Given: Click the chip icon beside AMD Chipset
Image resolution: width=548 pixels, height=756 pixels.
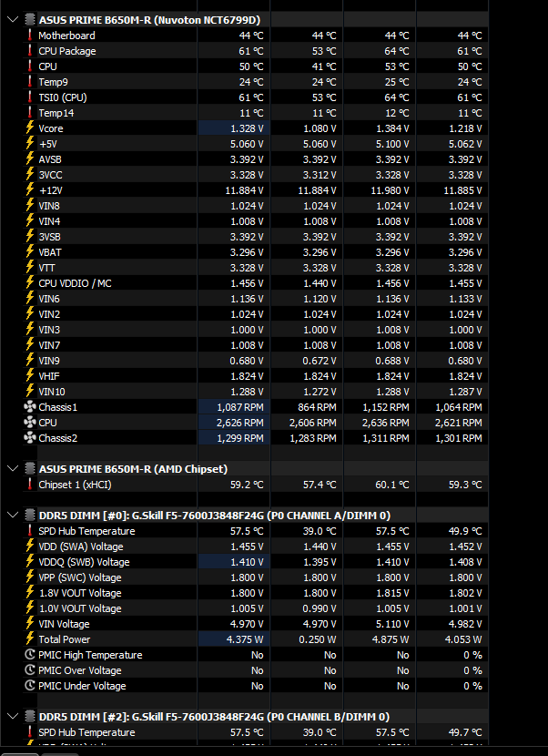Looking at the screenshot, I should pos(30,469).
